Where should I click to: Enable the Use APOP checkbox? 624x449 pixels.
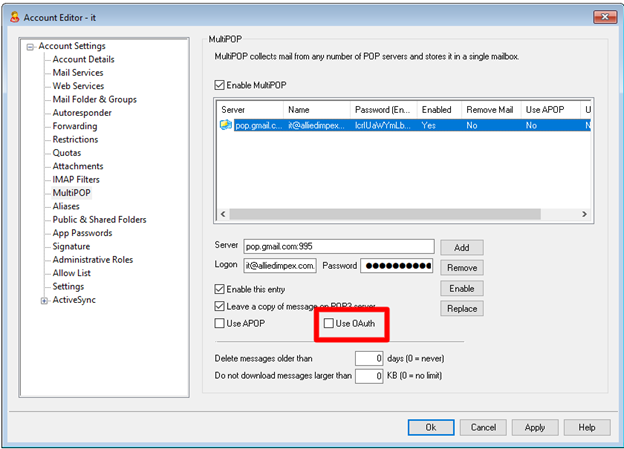coord(221,324)
